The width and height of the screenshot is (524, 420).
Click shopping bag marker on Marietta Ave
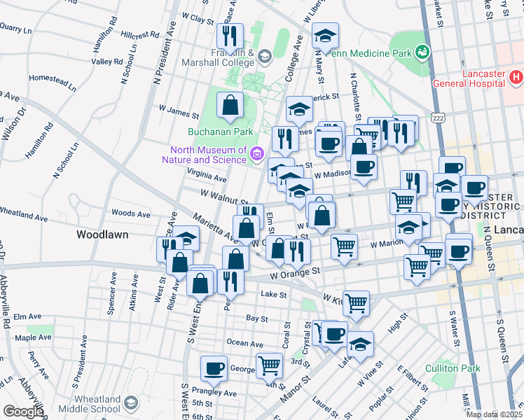247,228
